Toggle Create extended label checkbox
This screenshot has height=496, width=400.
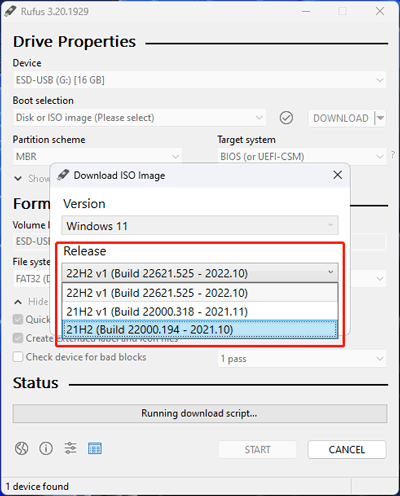coord(17,338)
